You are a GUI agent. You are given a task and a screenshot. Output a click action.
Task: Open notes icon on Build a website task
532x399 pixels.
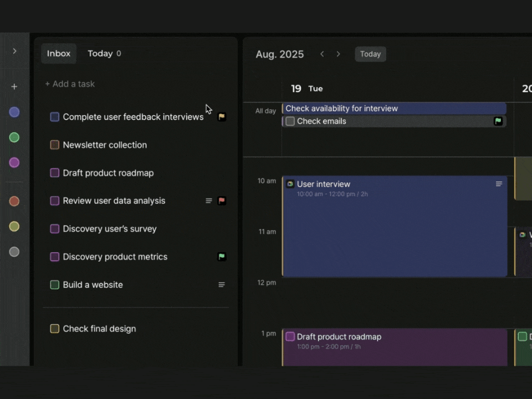[222, 285]
